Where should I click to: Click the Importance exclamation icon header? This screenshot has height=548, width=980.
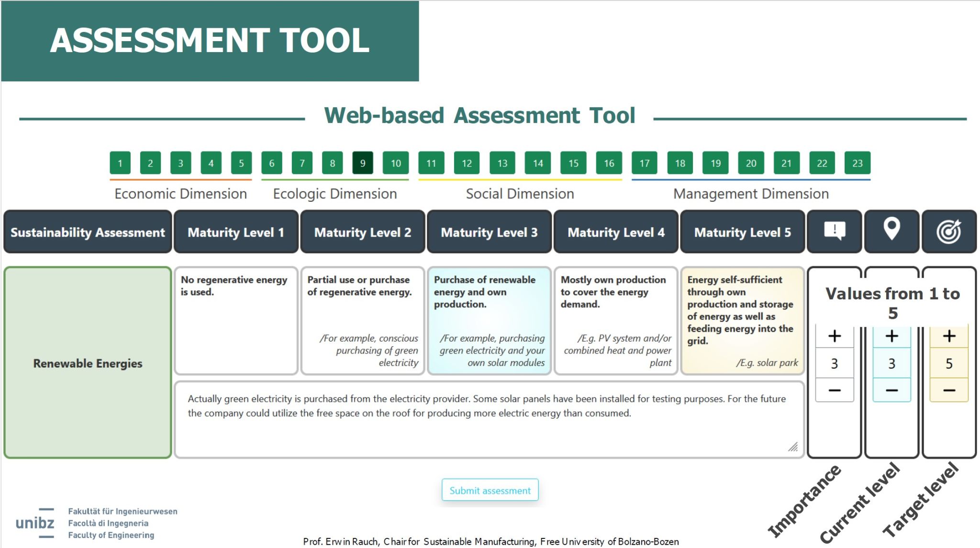coord(835,231)
